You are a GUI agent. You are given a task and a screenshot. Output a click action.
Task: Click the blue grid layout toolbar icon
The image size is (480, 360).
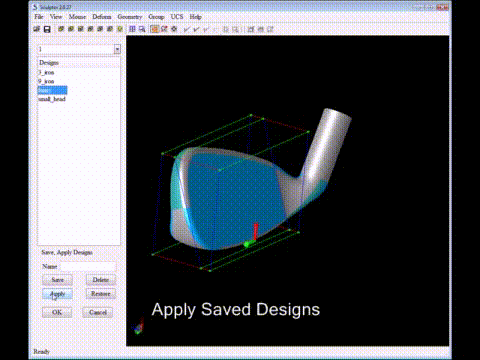point(132,29)
